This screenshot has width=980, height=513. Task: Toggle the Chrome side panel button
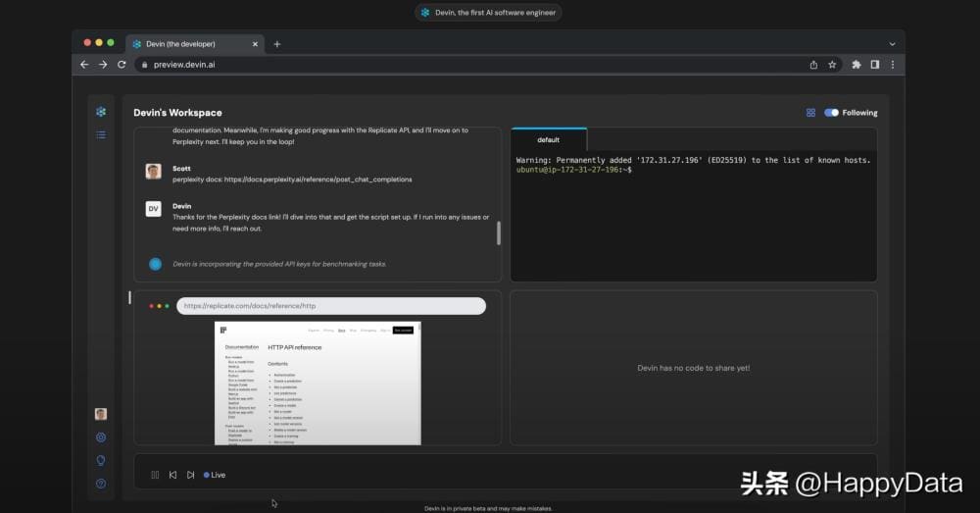(875, 65)
